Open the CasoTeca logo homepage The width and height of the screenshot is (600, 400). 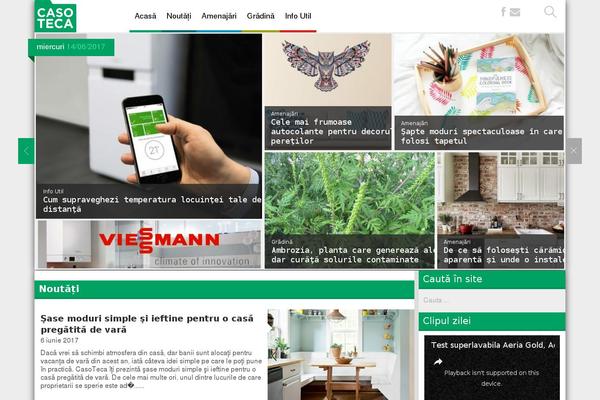coord(55,16)
